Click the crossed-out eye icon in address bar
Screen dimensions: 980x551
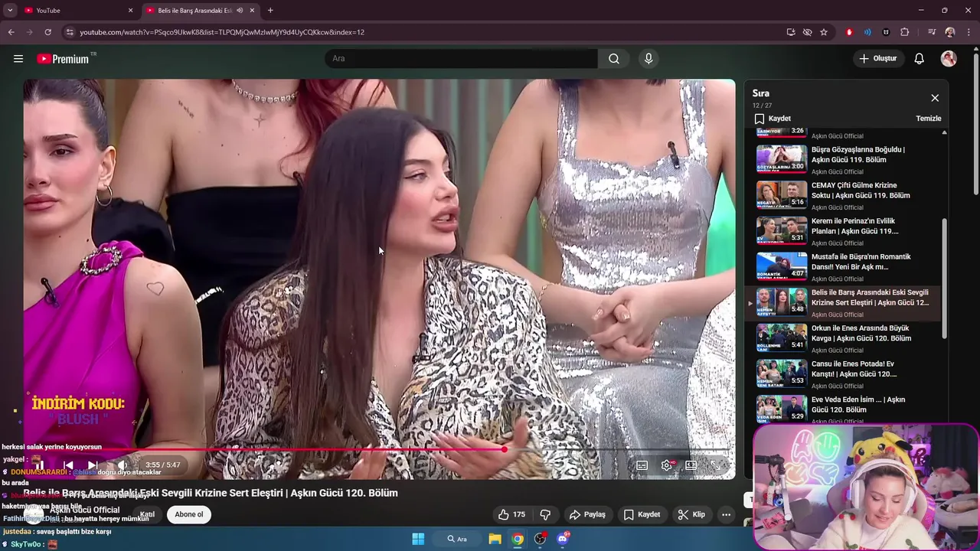807,32
